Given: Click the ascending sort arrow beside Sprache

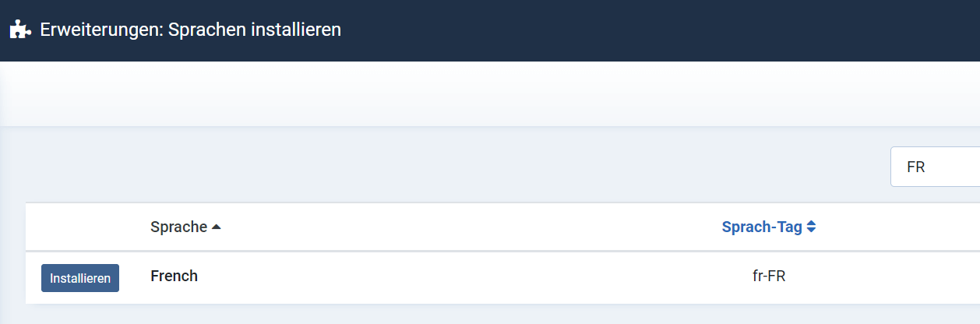Looking at the screenshot, I should click(217, 227).
